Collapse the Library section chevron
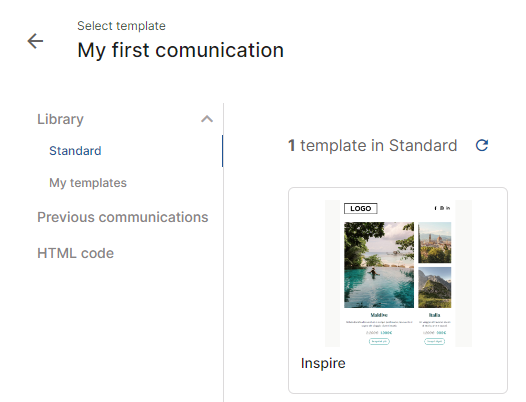The height and width of the screenshot is (402, 526). pyautogui.click(x=207, y=119)
